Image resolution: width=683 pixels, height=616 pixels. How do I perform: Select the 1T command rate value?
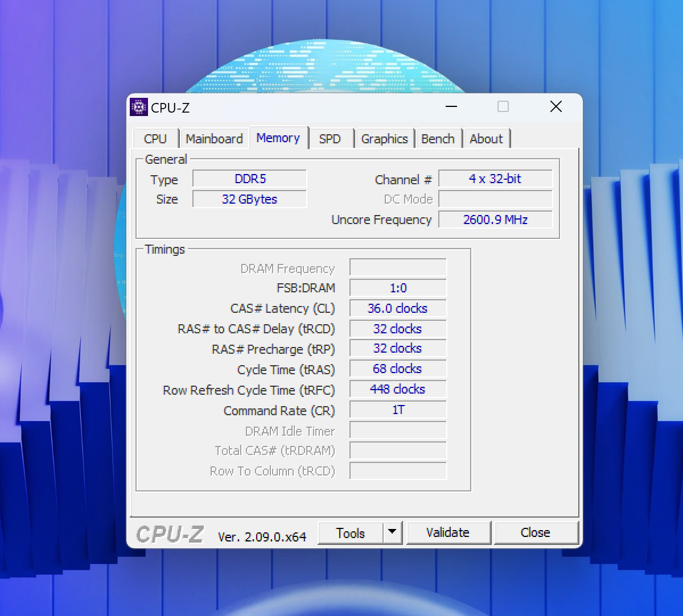398,410
